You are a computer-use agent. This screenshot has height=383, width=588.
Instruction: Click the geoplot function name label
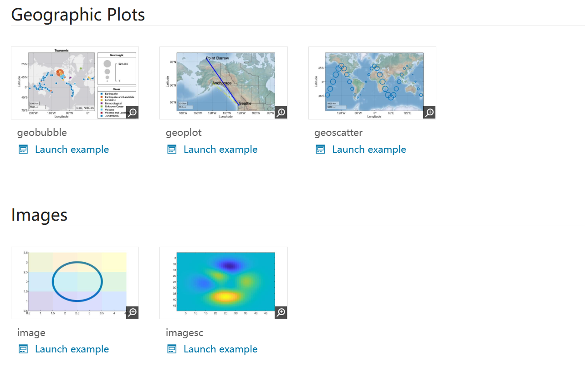[x=184, y=133]
